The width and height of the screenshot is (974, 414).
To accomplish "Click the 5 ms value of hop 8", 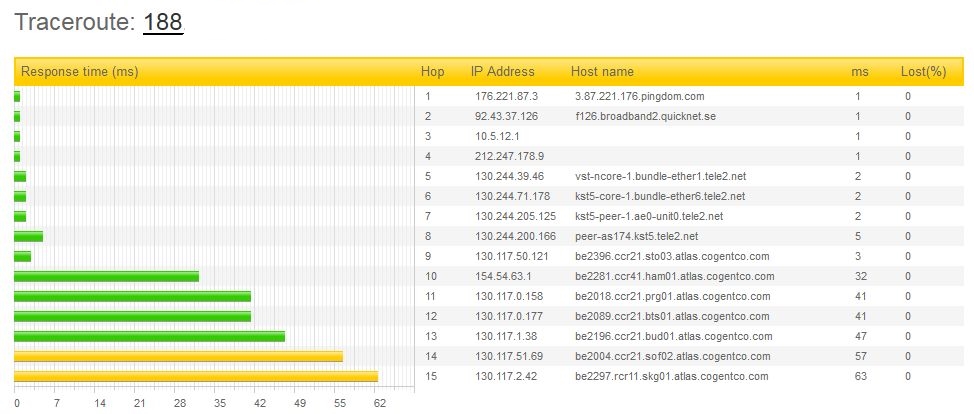I will [858, 236].
